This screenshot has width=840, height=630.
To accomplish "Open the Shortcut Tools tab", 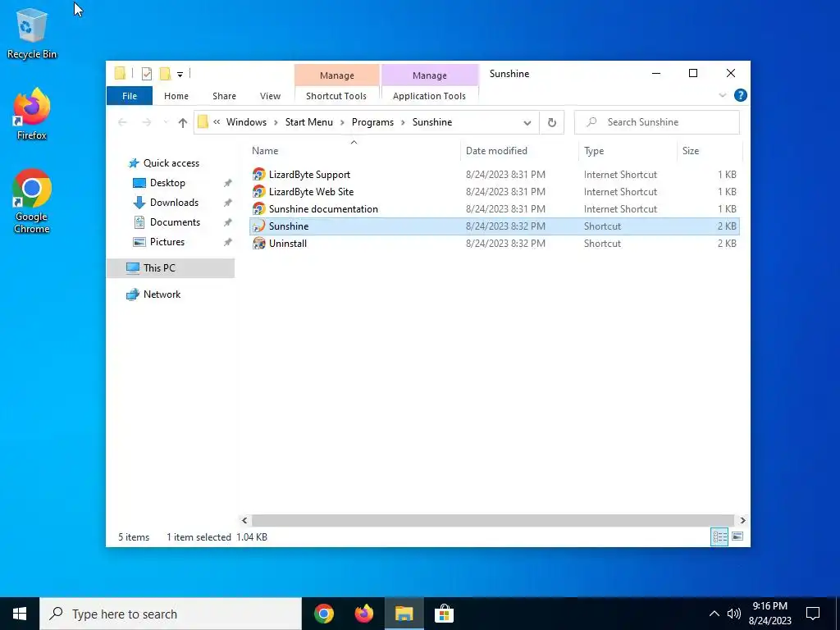I will point(336,96).
